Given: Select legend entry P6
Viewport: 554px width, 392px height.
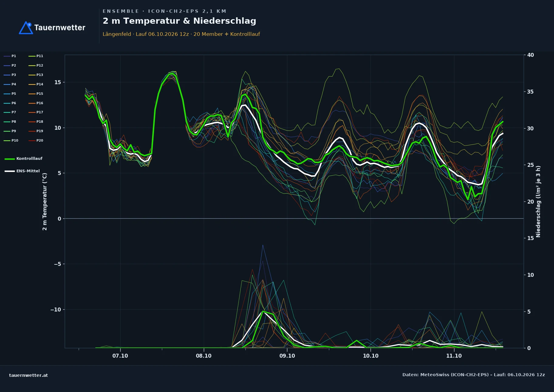Looking at the screenshot, I should pyautogui.click(x=10, y=103).
